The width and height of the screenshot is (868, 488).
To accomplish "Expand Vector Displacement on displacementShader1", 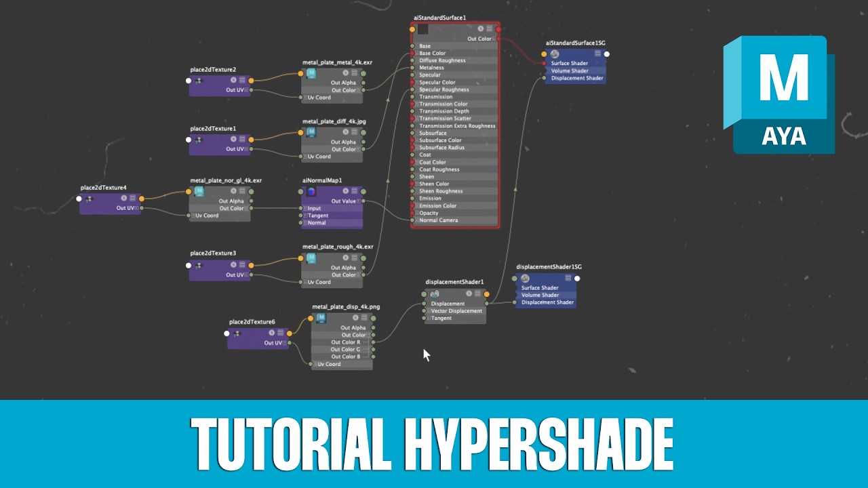I will (428, 311).
